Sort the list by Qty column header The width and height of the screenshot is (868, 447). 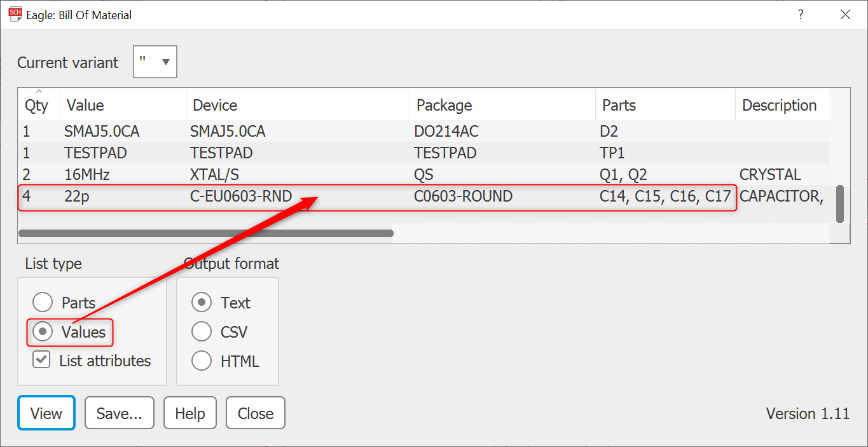(37, 106)
